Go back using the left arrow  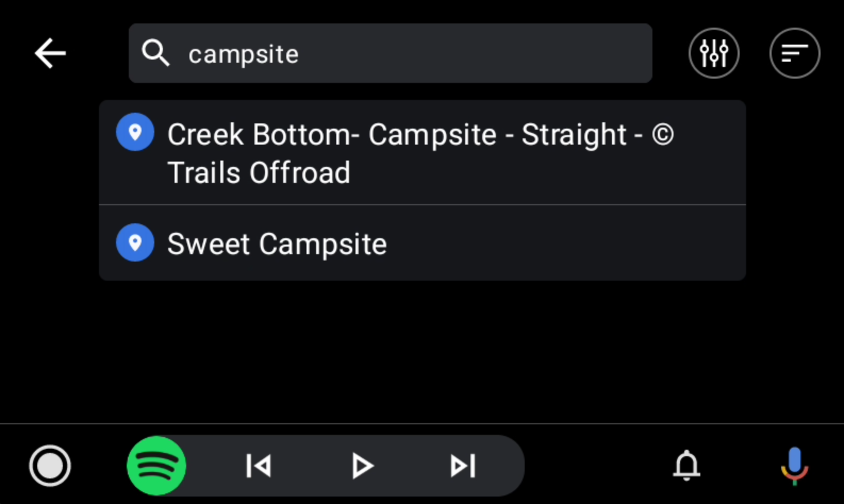click(50, 53)
